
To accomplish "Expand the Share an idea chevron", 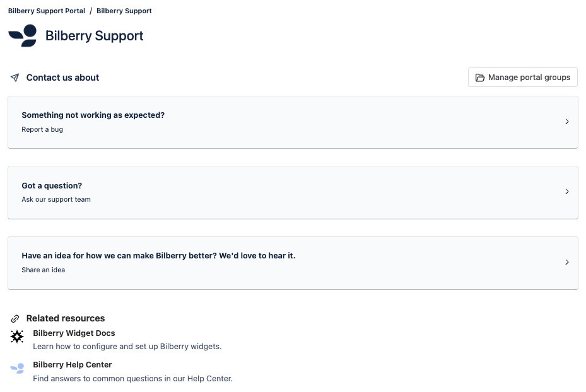I will click(566, 262).
